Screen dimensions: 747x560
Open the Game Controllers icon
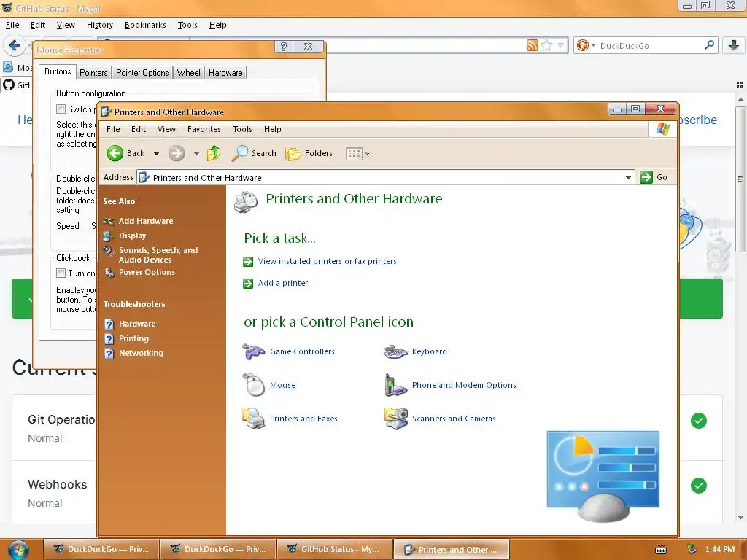(253, 352)
